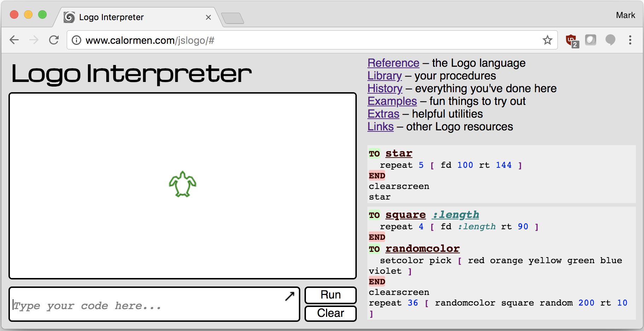The width and height of the screenshot is (644, 331).
Task: Click the site info icon in address bar
Action: [x=76, y=40]
